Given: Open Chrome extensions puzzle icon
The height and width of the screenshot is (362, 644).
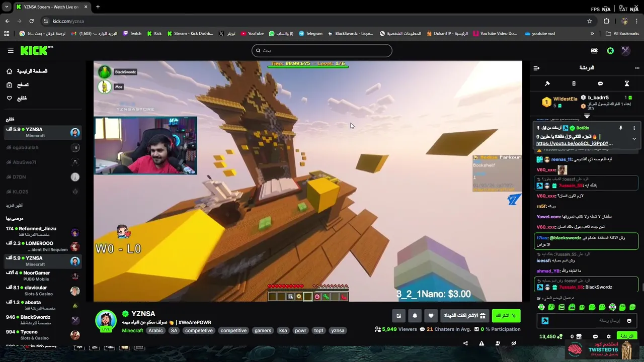Looking at the screenshot, I should pos(606,21).
